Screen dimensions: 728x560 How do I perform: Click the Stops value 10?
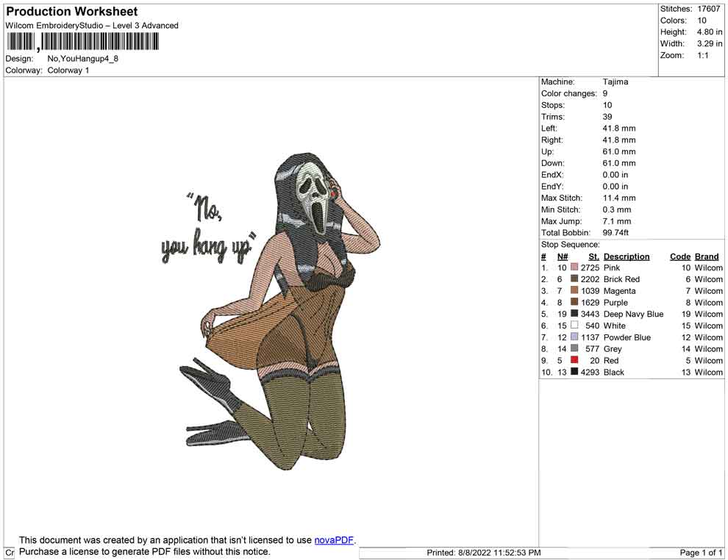[607, 105]
